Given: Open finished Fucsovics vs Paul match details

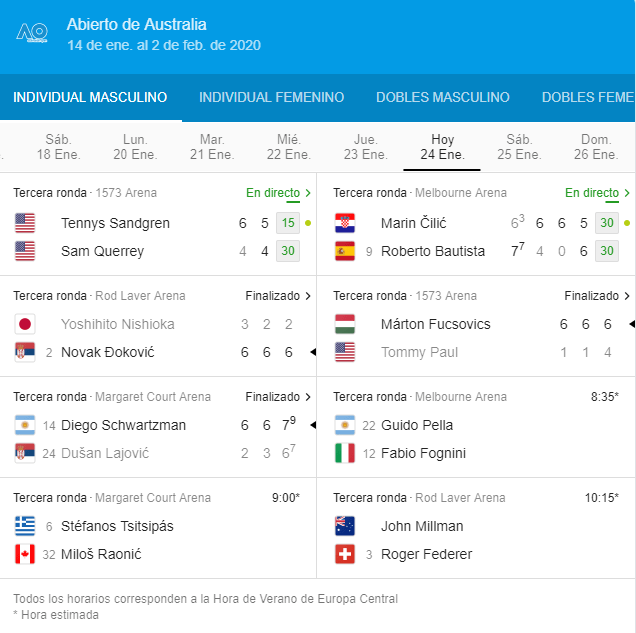Looking at the screenshot, I should click(597, 296).
